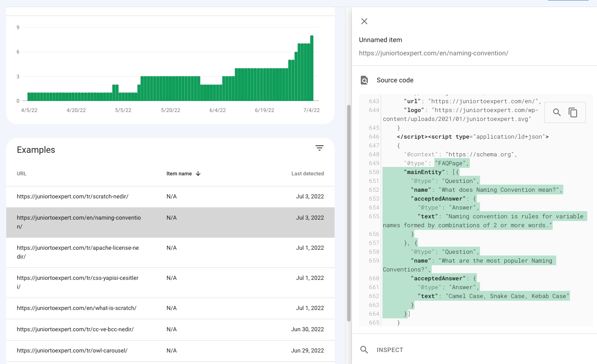Open the naming-convention URL under Unnamed item
The image size is (597, 364).
433,53
